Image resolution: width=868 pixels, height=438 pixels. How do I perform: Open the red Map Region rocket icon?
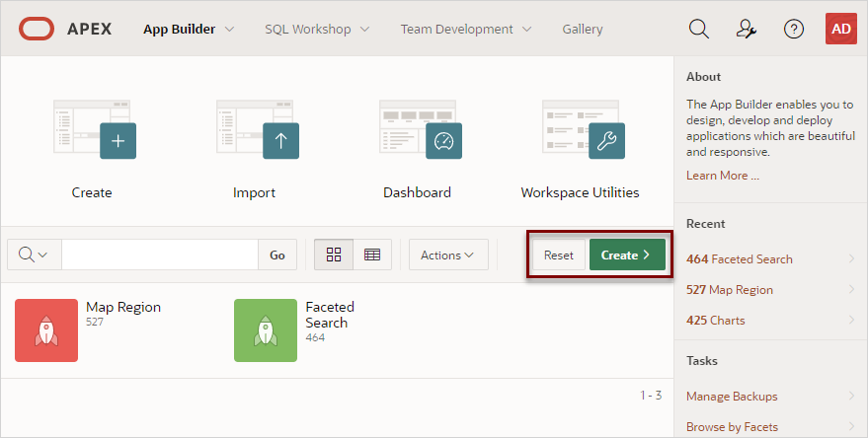point(46,330)
